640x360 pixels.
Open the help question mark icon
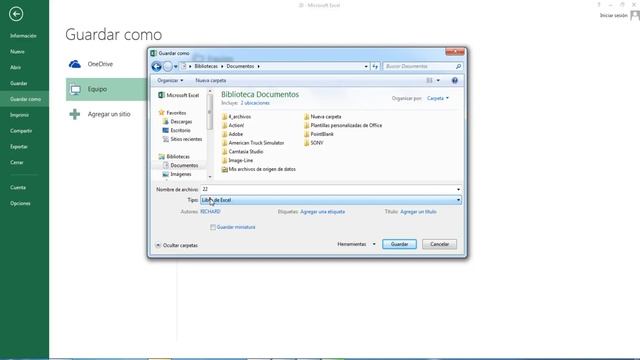pos(455,80)
